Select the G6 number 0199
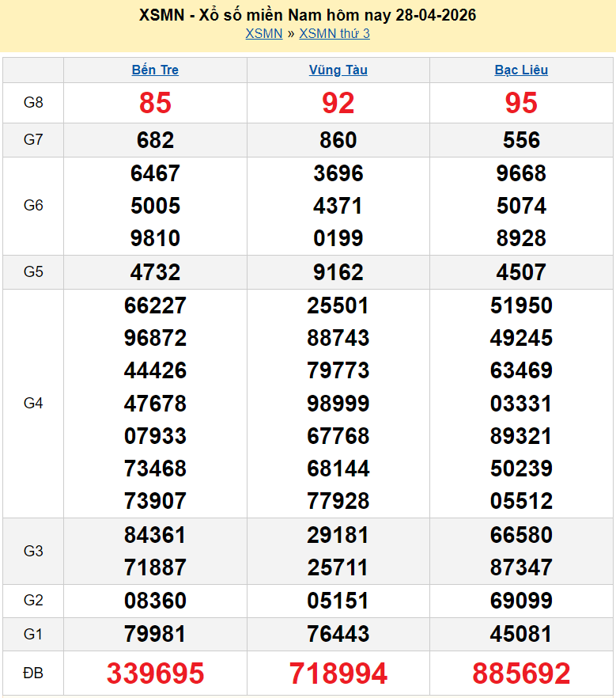This screenshot has height=698, width=616. pyautogui.click(x=338, y=238)
